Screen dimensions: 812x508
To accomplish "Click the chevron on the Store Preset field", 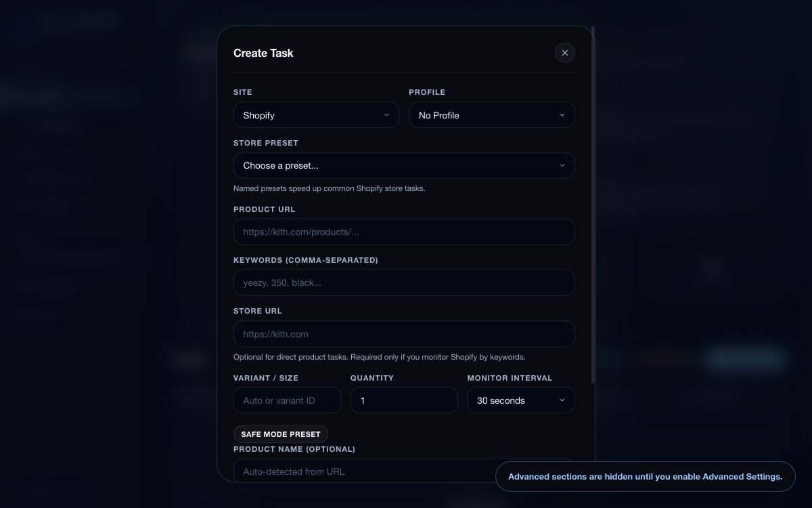I will pos(562,165).
